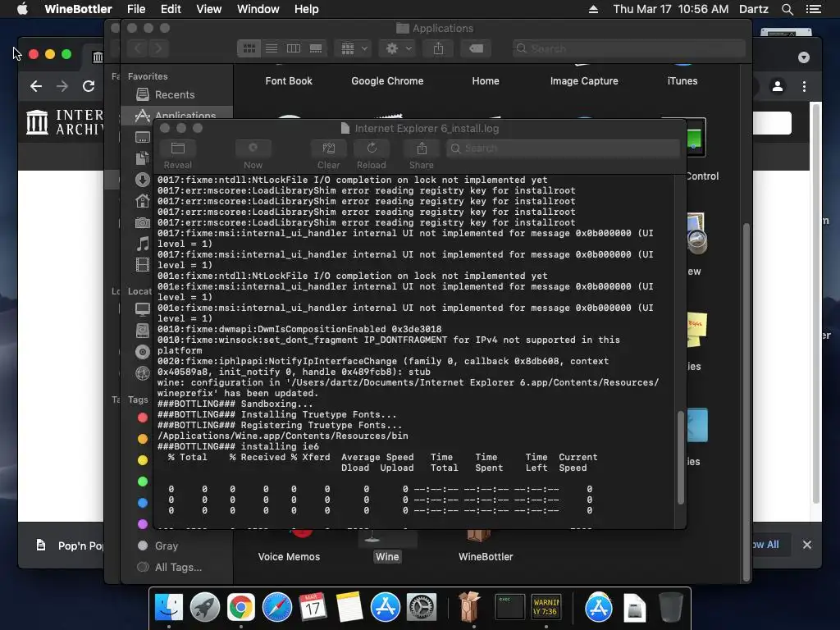The height and width of the screenshot is (630, 840).
Task: Select the Wine app in Finder
Action: [387, 557]
